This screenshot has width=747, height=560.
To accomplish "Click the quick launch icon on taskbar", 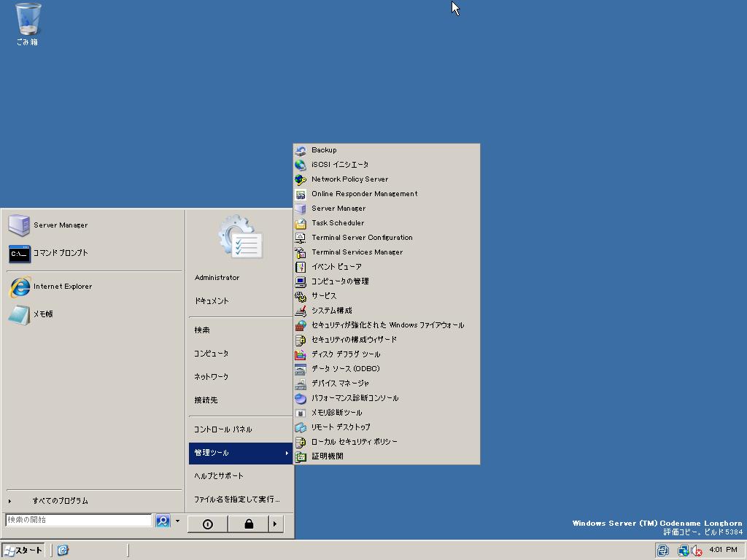I will click(63, 551).
